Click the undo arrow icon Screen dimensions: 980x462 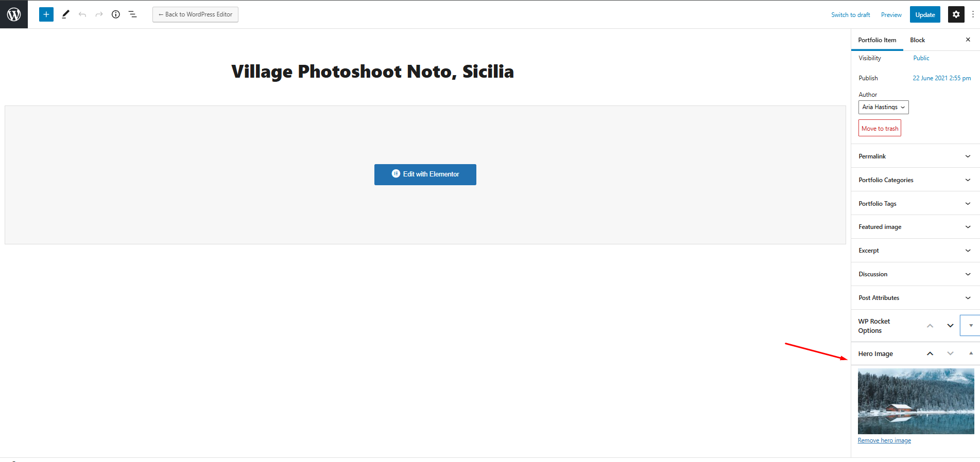tap(82, 14)
